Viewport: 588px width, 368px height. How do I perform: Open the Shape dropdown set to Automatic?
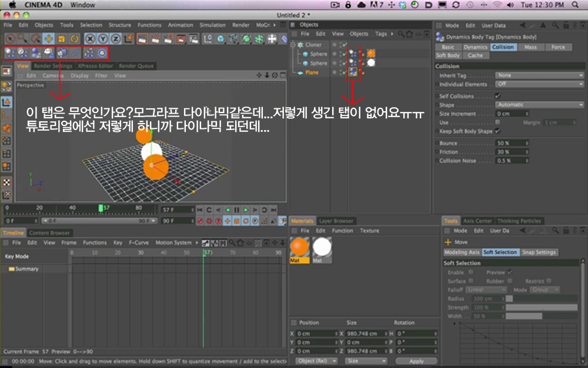click(x=539, y=105)
